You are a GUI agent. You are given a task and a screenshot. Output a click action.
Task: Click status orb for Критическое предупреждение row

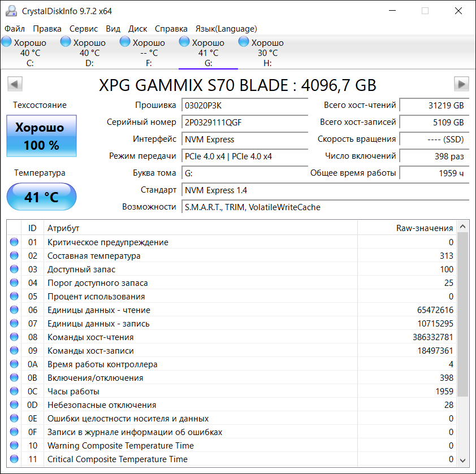pyautogui.click(x=14, y=242)
